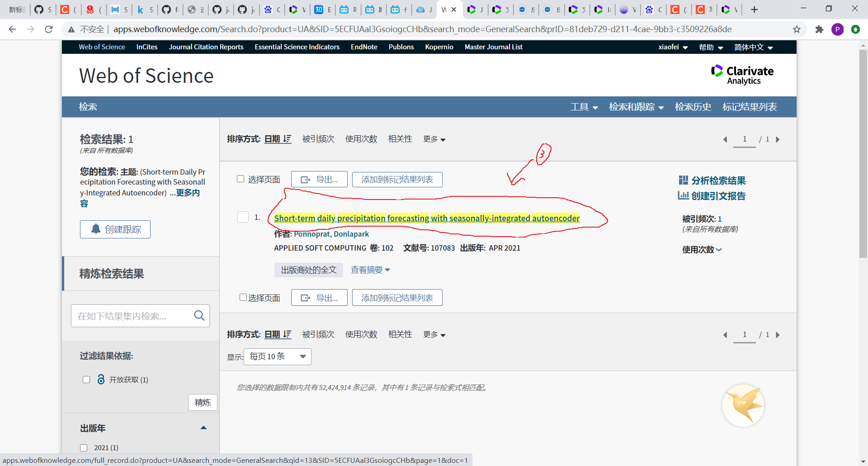
Task: Click the 出版商处的全文 button
Action: 308,270
